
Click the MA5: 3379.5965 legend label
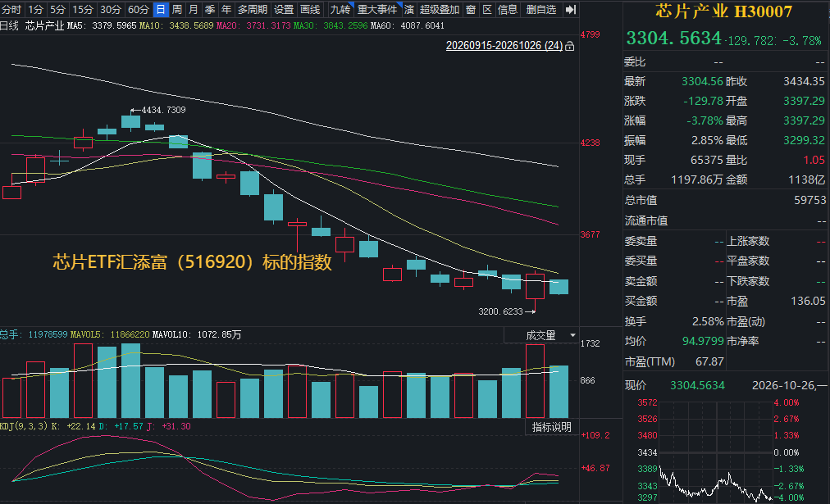click(x=102, y=25)
